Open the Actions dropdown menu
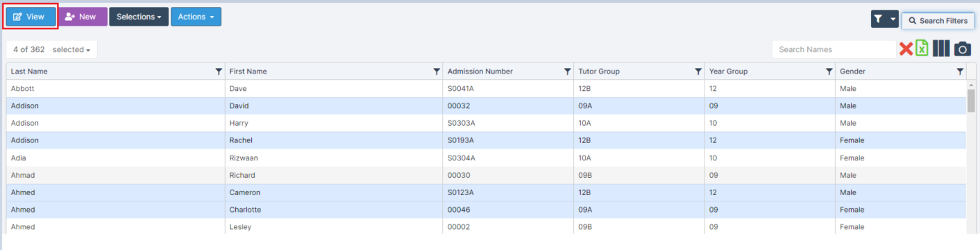980x250 pixels. click(x=196, y=17)
